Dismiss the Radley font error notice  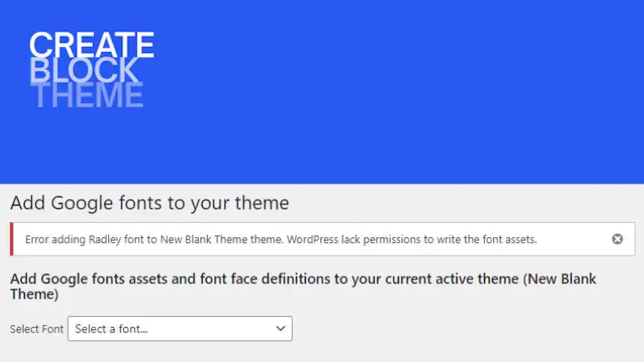click(x=617, y=239)
